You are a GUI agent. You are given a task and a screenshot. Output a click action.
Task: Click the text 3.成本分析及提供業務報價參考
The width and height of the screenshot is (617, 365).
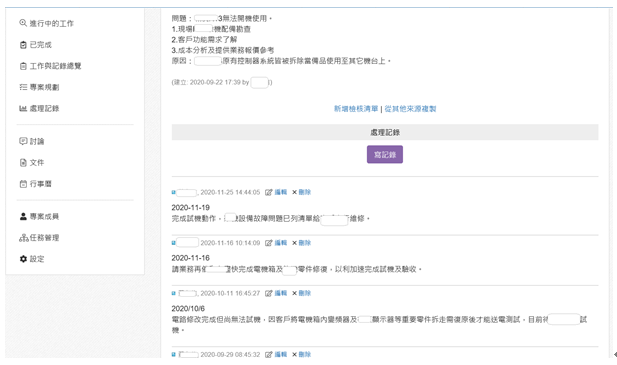coord(223,50)
